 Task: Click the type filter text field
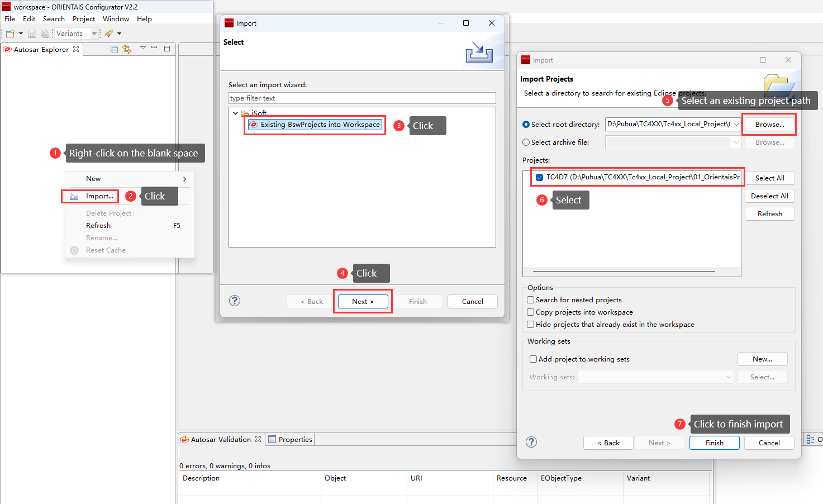point(361,98)
